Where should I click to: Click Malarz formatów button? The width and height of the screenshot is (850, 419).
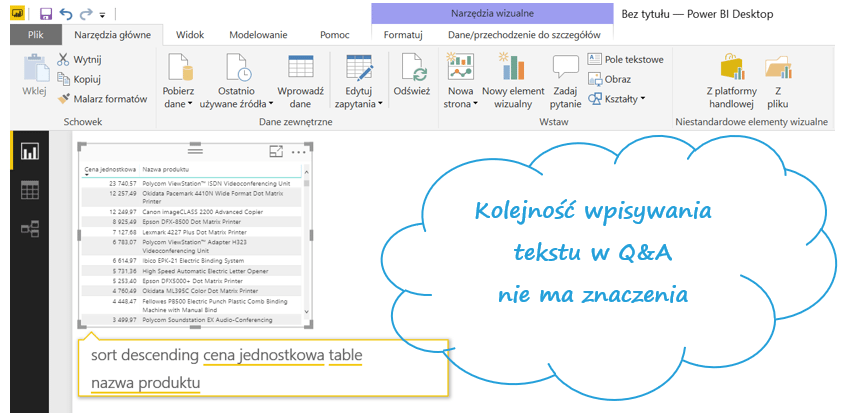pos(103,99)
